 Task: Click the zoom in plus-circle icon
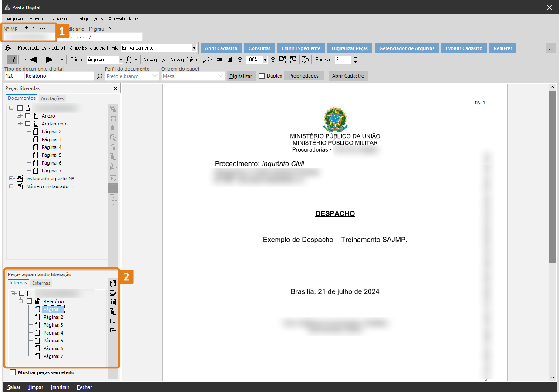coord(273,60)
